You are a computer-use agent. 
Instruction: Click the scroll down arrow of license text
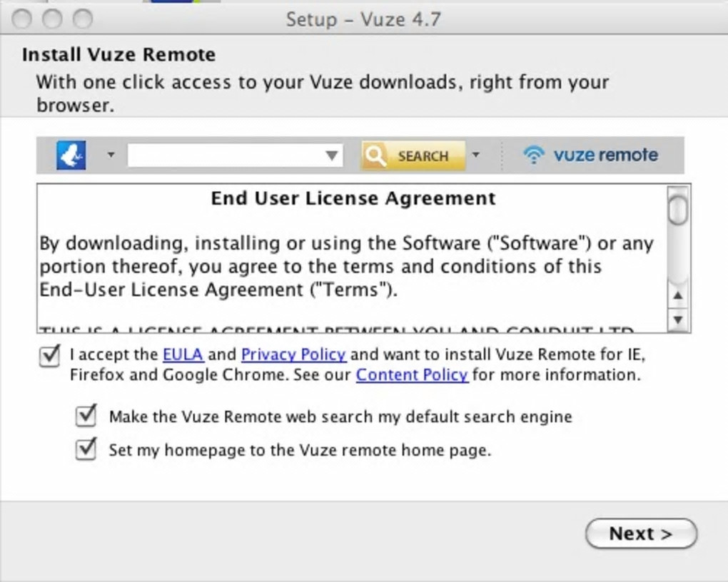(x=678, y=320)
